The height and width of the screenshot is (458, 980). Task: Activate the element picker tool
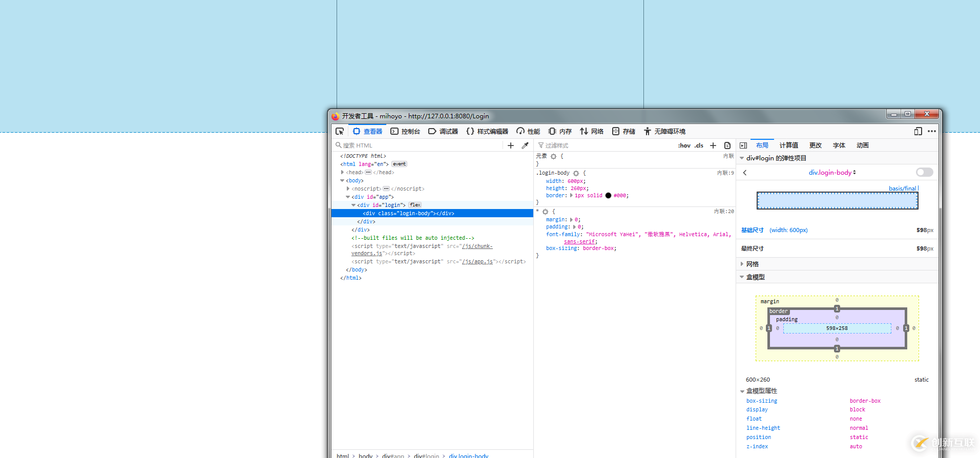click(340, 132)
